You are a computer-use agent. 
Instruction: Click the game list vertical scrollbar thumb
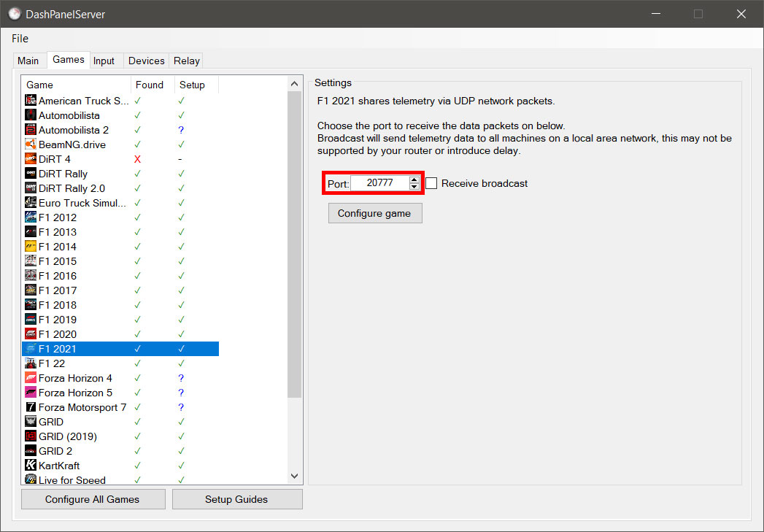tap(294, 244)
